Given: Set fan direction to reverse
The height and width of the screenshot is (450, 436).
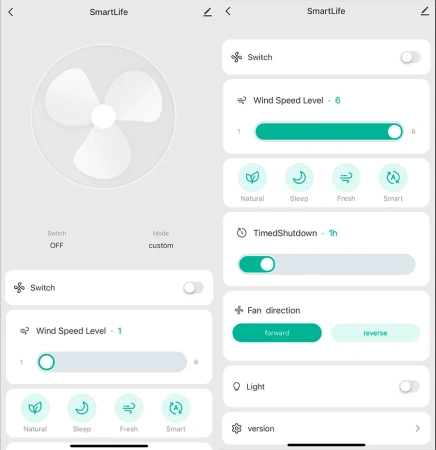Looking at the screenshot, I should pyautogui.click(x=375, y=333).
